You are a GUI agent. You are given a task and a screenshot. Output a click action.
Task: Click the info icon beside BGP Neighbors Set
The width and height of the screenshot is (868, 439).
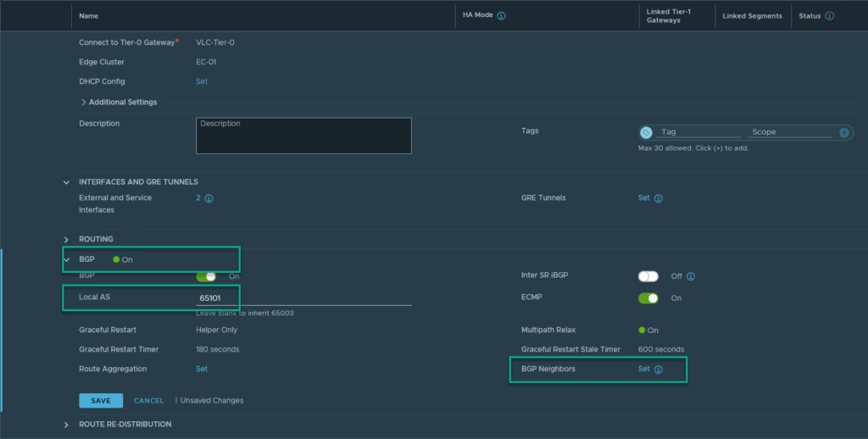(x=659, y=370)
